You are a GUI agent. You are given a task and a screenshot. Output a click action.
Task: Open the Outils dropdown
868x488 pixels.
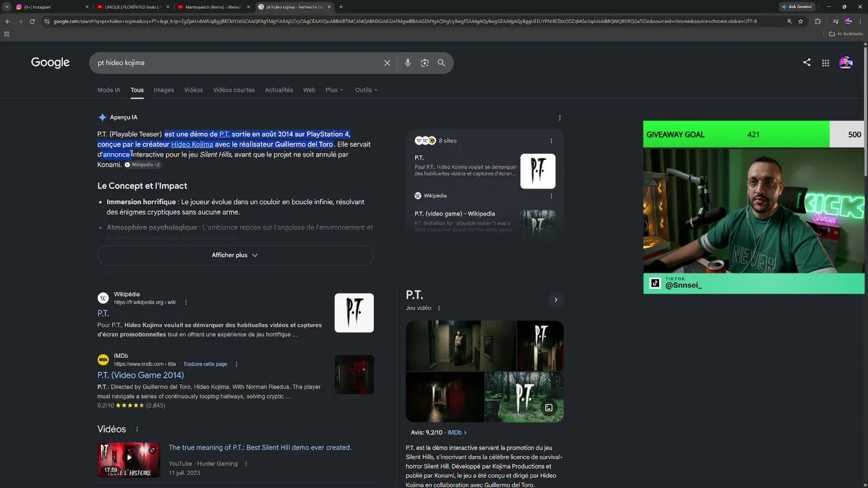coord(366,90)
